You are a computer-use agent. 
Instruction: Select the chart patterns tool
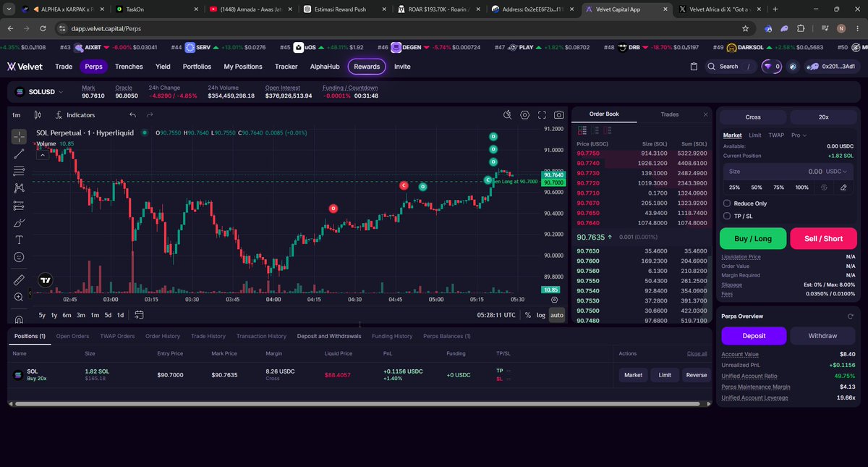[x=19, y=188]
